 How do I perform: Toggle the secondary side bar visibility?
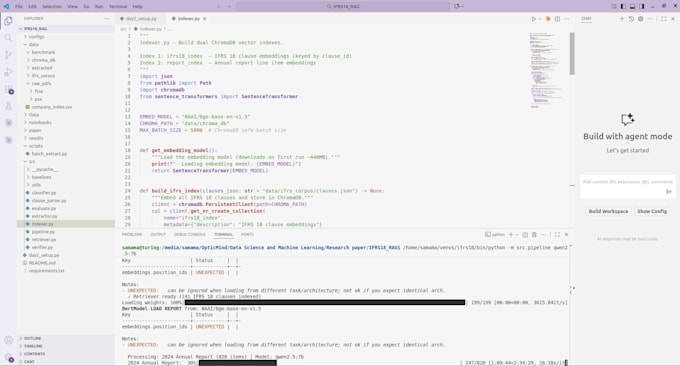(641, 7)
